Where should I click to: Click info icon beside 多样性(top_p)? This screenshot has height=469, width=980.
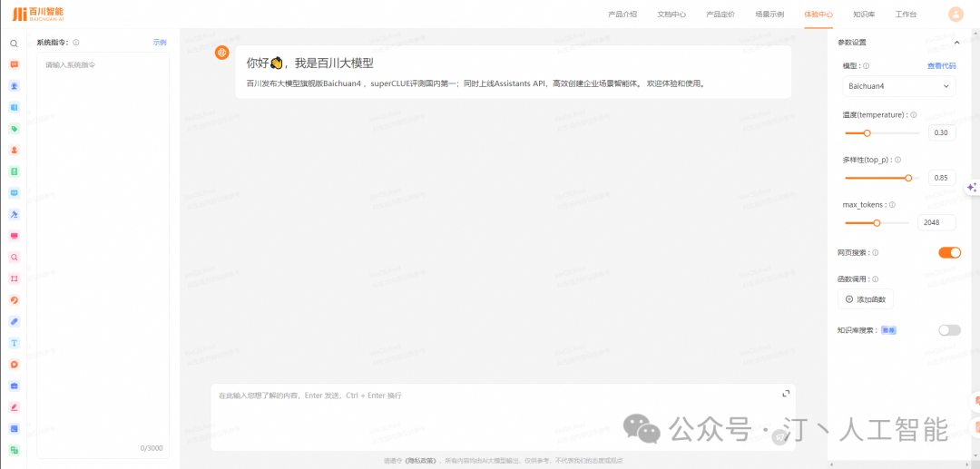pyautogui.click(x=898, y=160)
